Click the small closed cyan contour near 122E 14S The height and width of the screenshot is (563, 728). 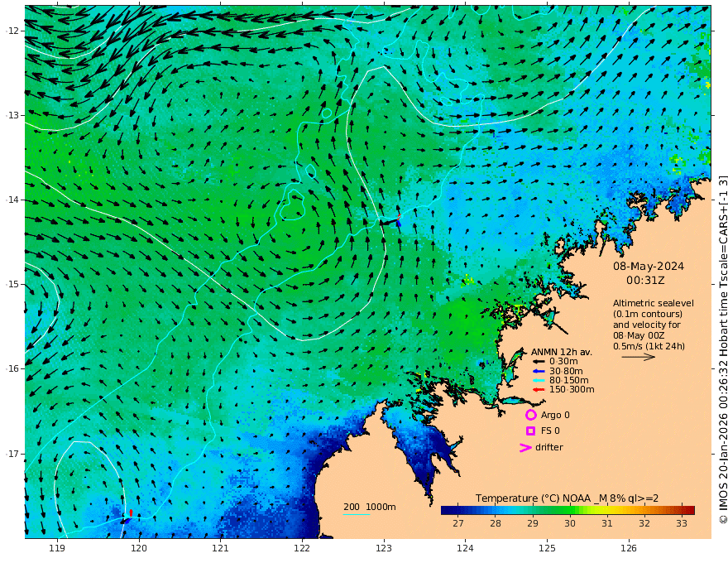(292, 205)
